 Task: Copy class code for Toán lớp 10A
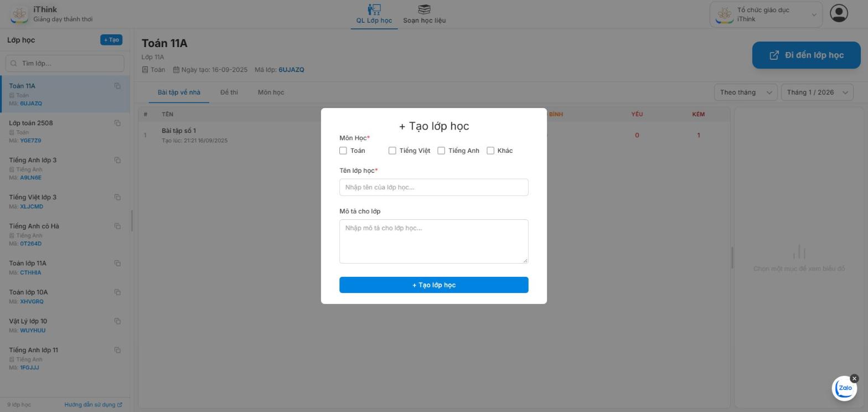117,292
